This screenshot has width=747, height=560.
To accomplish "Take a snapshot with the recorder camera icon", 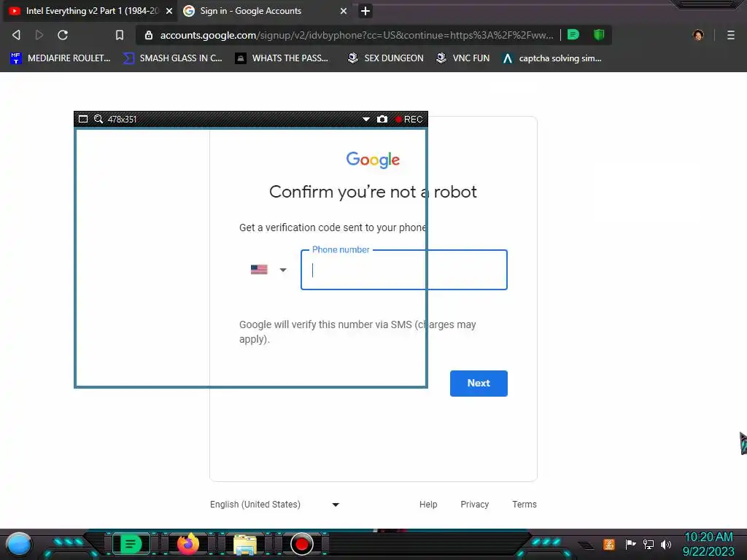I will 382,119.
